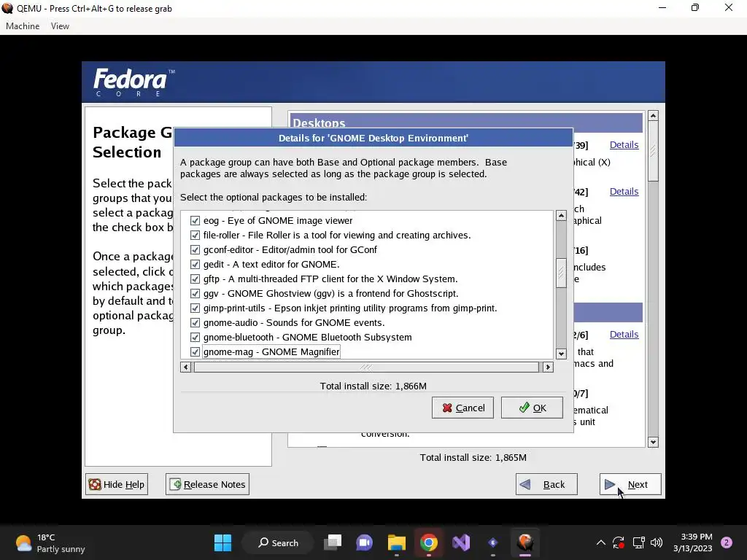Confirm package selection with OK
This screenshot has height=560, width=747.
point(532,408)
